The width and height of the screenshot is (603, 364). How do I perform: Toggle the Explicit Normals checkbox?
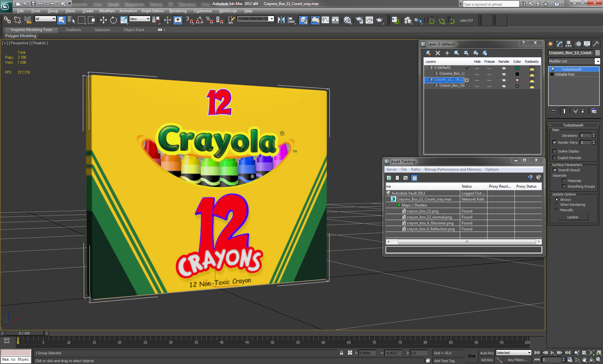[555, 158]
